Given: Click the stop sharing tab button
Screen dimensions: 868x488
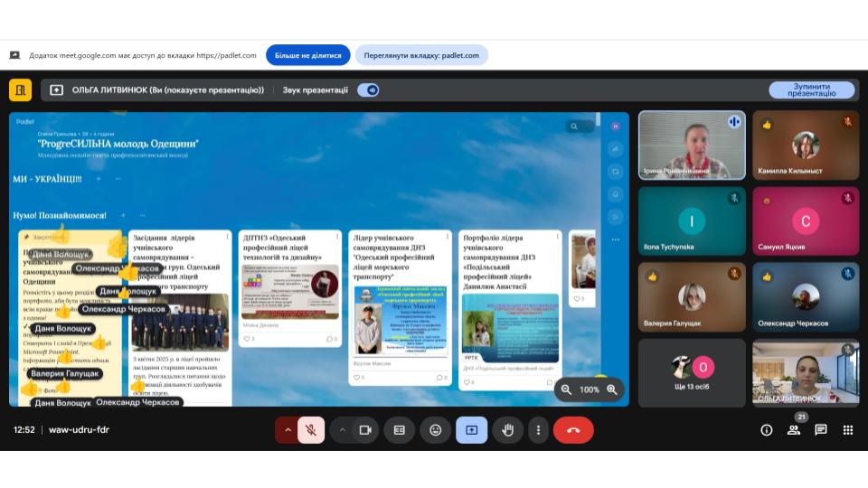Looking at the screenshot, I should click(x=307, y=55).
